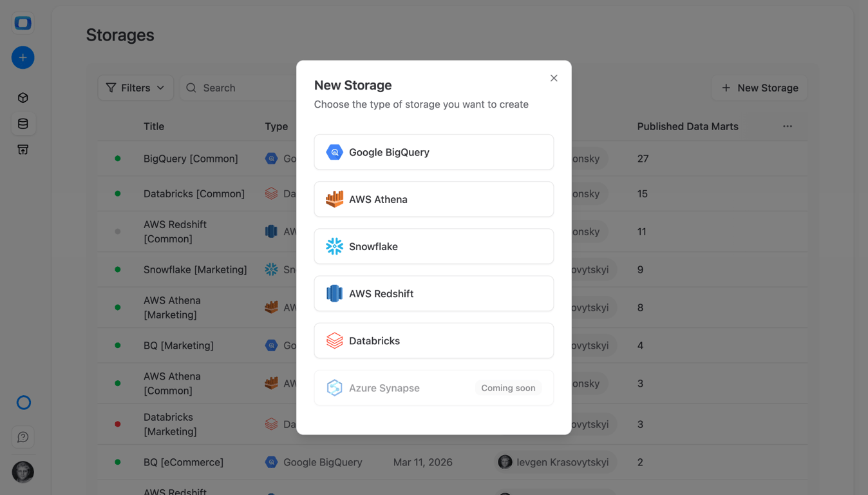Click the Databricks icon in Databricks [Common] row
Viewport: 868px width, 495px height.
tap(272, 193)
